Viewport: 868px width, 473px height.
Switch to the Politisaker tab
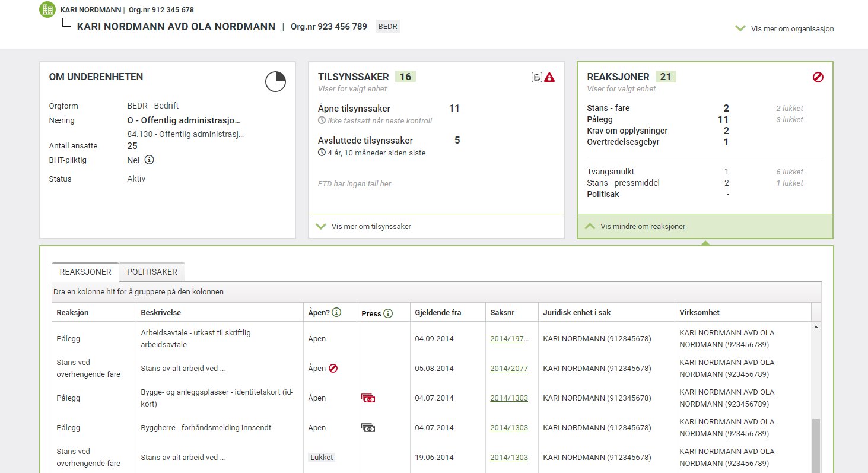(x=152, y=272)
